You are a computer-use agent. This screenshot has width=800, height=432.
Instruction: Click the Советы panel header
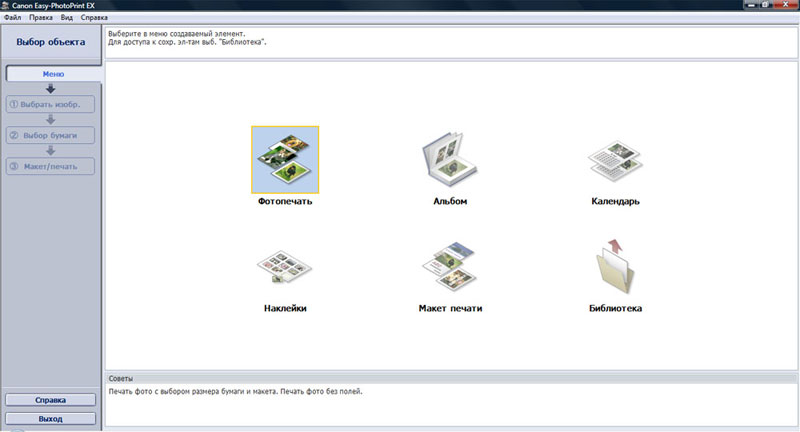click(451, 378)
